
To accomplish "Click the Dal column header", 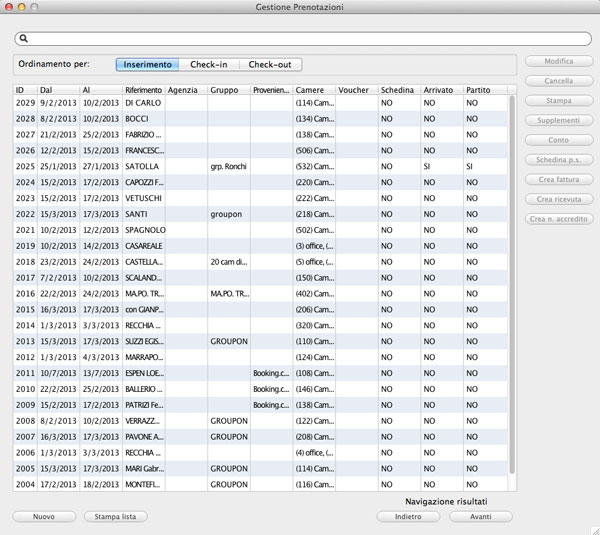I will [x=58, y=90].
